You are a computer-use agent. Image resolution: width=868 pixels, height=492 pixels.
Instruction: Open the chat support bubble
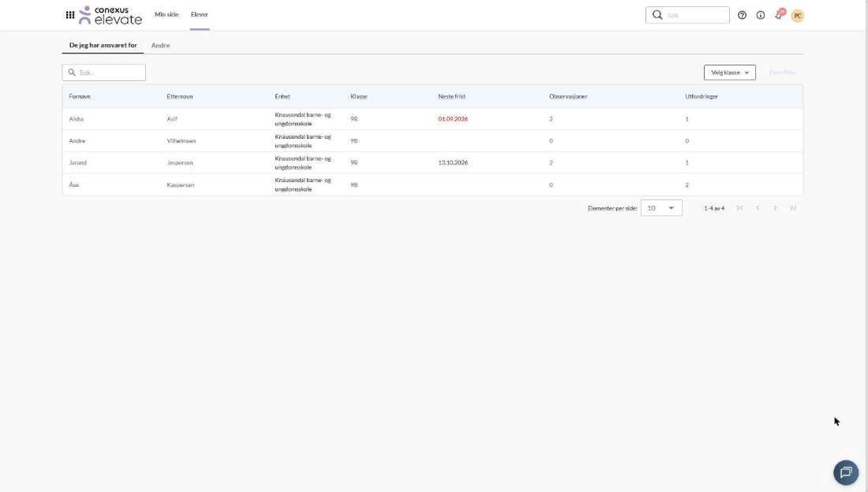point(846,472)
